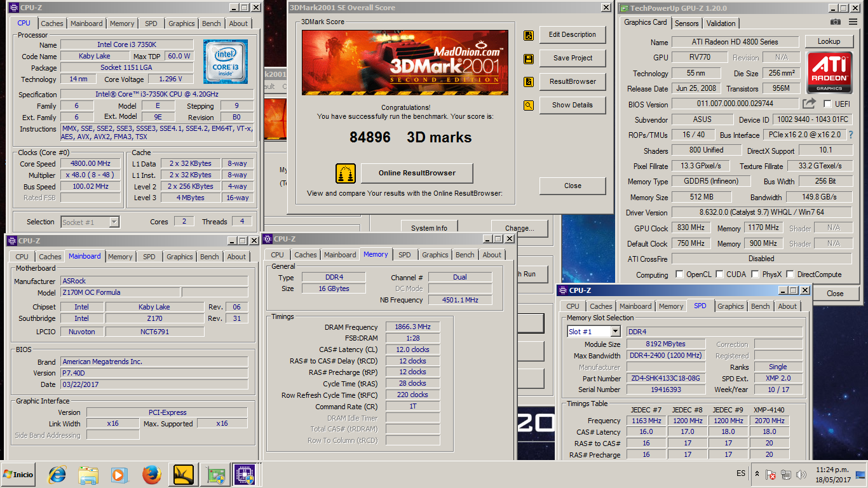This screenshot has width=868, height=488.
Task: Click the Save Project floppy disk icon
Action: [x=529, y=58]
